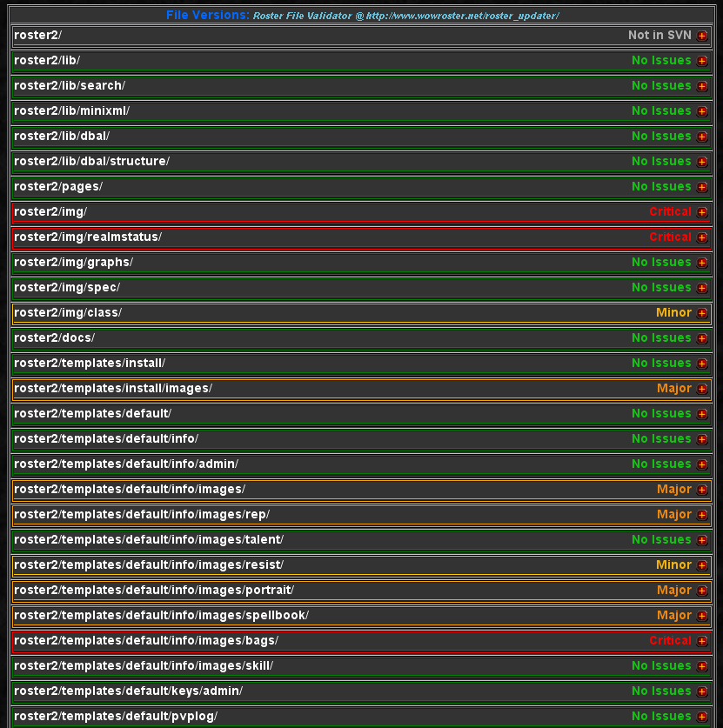Expand the roster2/ row plus icon
This screenshot has height=728, width=723.
coord(702,36)
